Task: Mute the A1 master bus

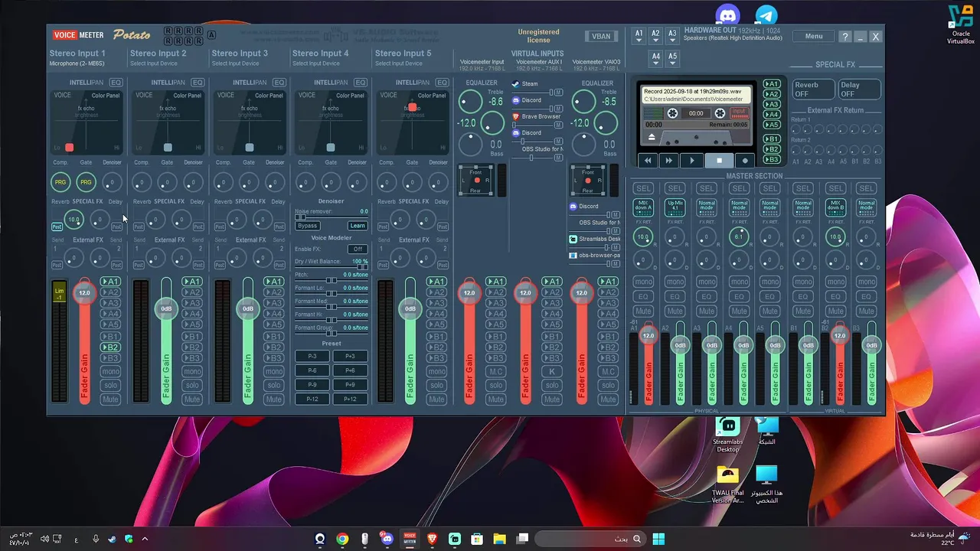Action: tap(643, 311)
